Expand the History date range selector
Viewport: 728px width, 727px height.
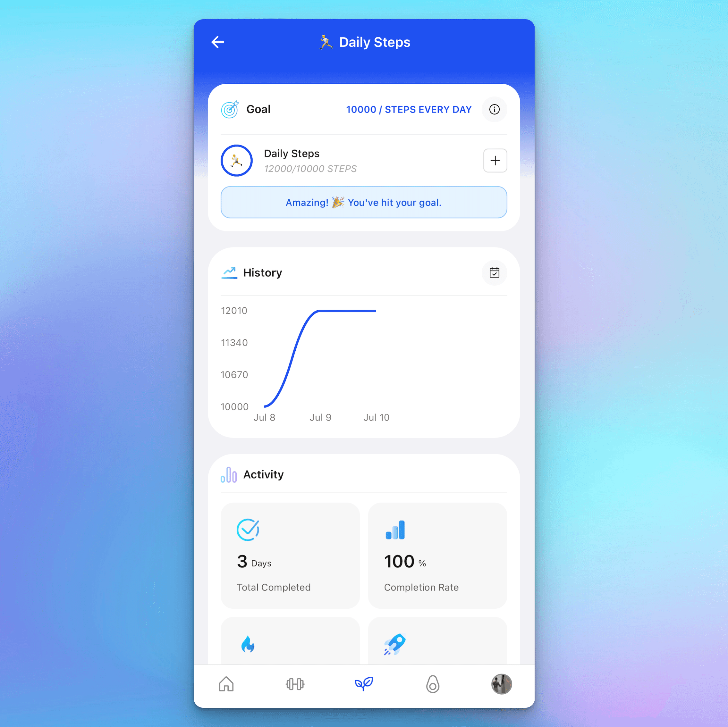494,272
